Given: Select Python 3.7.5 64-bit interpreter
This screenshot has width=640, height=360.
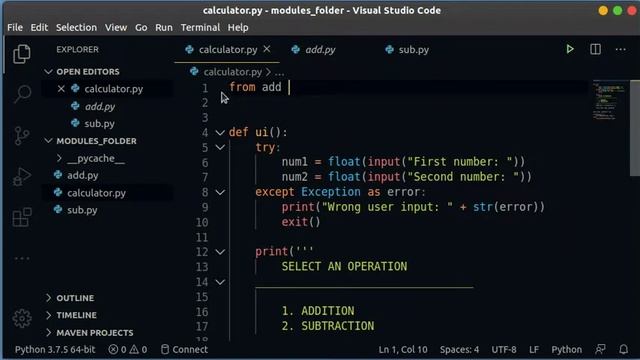Looking at the screenshot, I should 55,349.
